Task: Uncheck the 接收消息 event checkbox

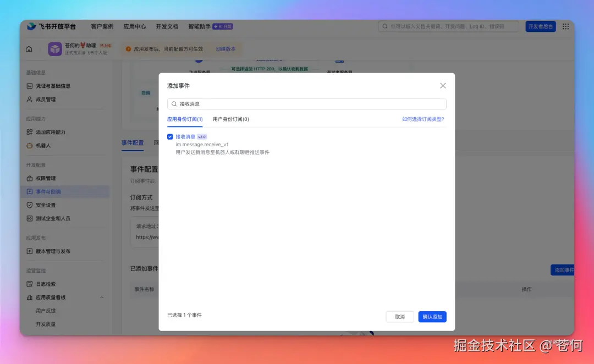Action: pos(170,136)
